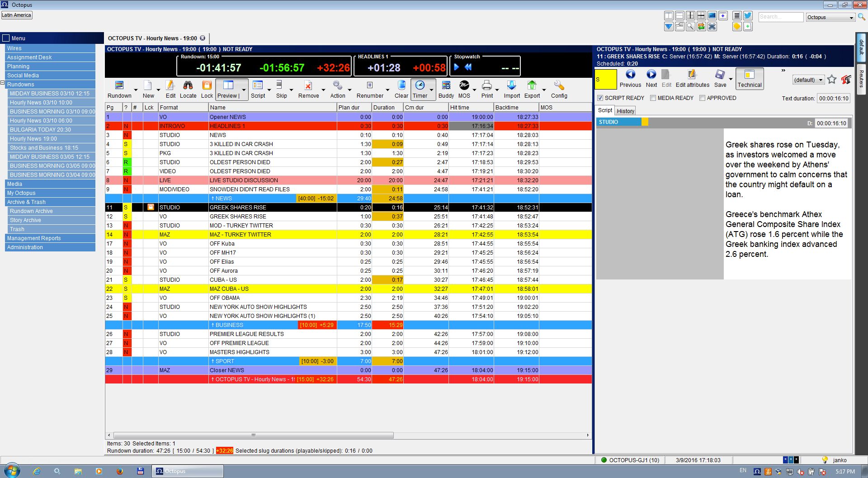
Task: Click the Locate binoculars icon
Action: (x=188, y=85)
